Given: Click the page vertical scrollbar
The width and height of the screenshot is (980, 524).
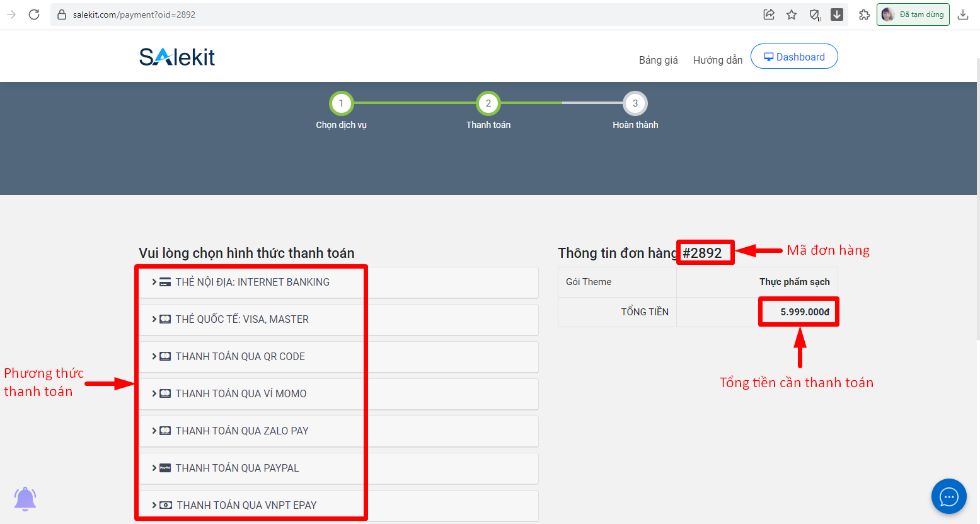Looking at the screenshot, I should point(977,199).
